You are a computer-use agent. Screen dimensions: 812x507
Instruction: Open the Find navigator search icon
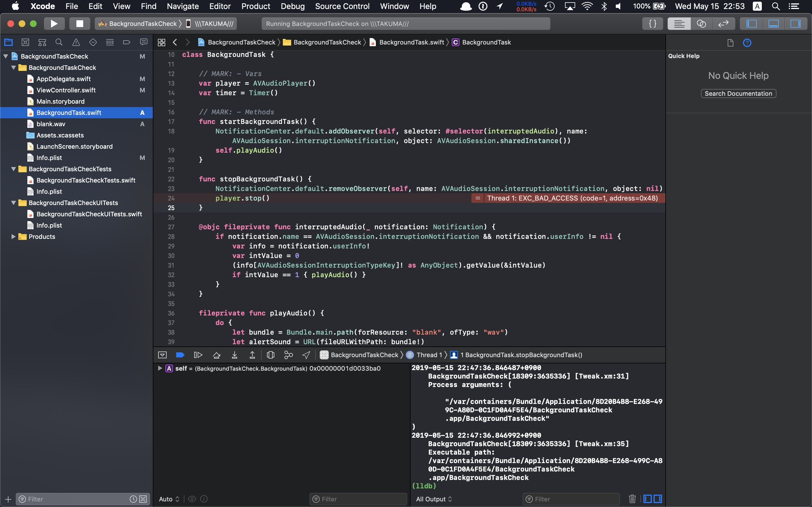point(59,42)
